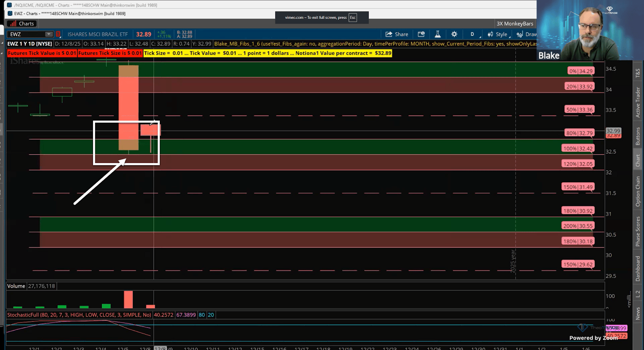This screenshot has height=350, width=644.
Task: Open the Style dropdown menu
Action: tap(502, 35)
